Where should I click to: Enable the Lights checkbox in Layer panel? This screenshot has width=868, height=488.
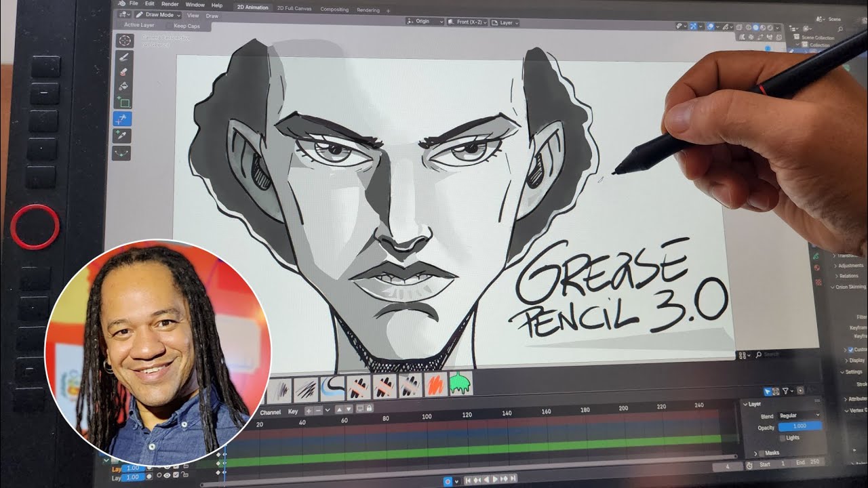[x=782, y=438]
